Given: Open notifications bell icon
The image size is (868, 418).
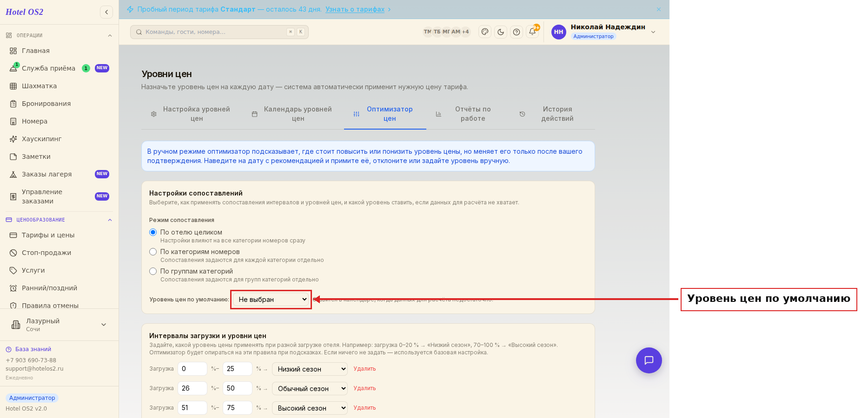Looking at the screenshot, I should (532, 32).
